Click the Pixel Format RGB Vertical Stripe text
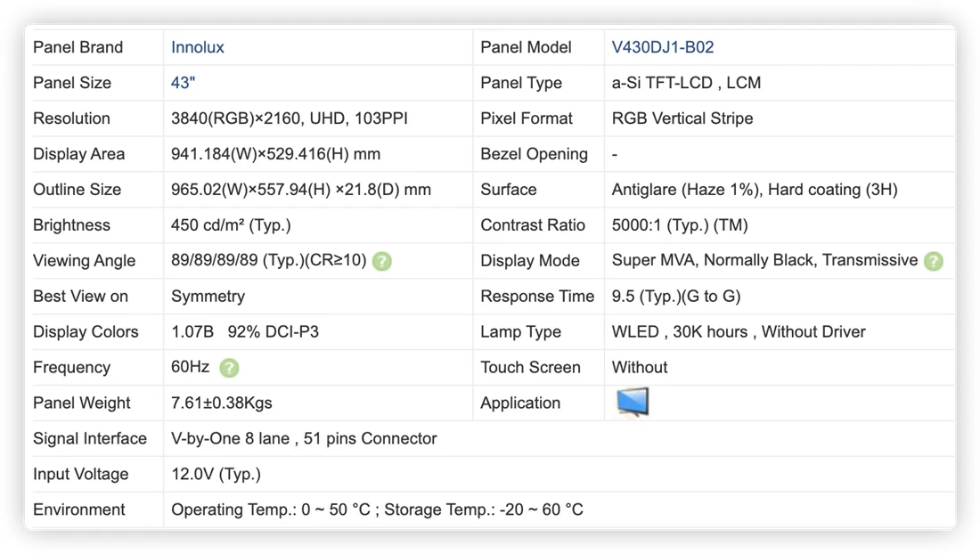This screenshot has width=980, height=554. coord(682,118)
